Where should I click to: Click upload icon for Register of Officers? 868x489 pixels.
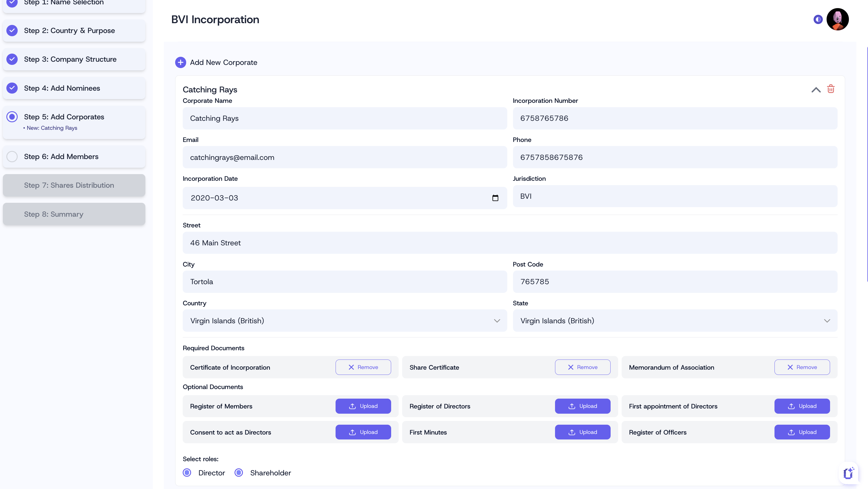[791, 432]
